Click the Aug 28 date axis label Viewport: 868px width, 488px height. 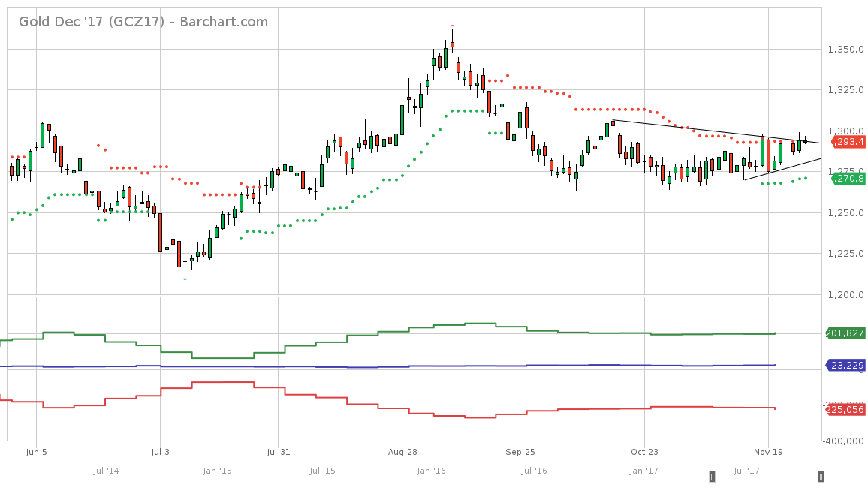tap(402, 452)
